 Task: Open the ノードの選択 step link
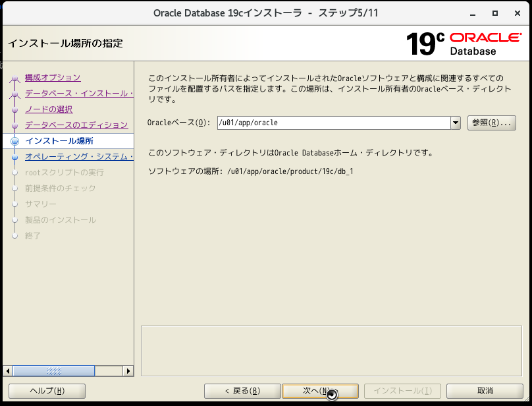[49, 109]
